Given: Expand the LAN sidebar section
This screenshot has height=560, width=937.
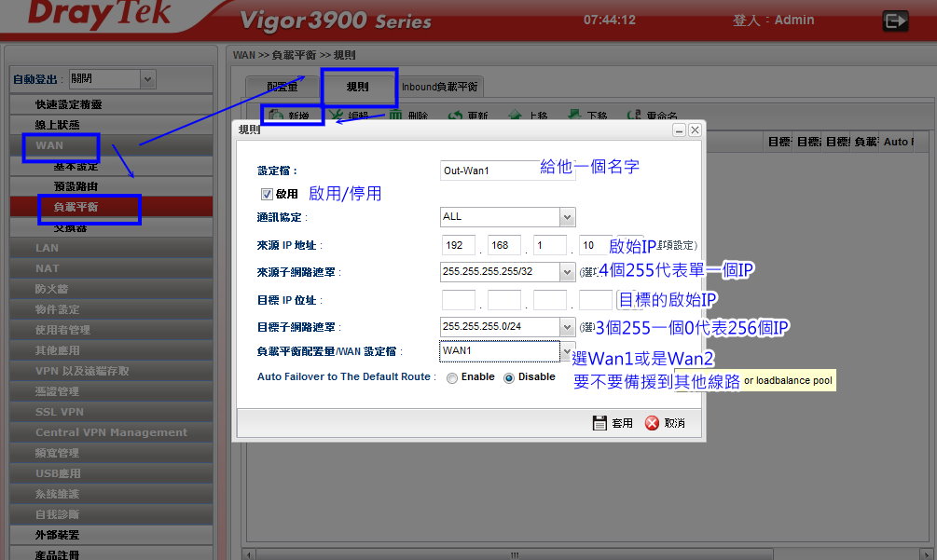Looking at the screenshot, I should (111, 248).
